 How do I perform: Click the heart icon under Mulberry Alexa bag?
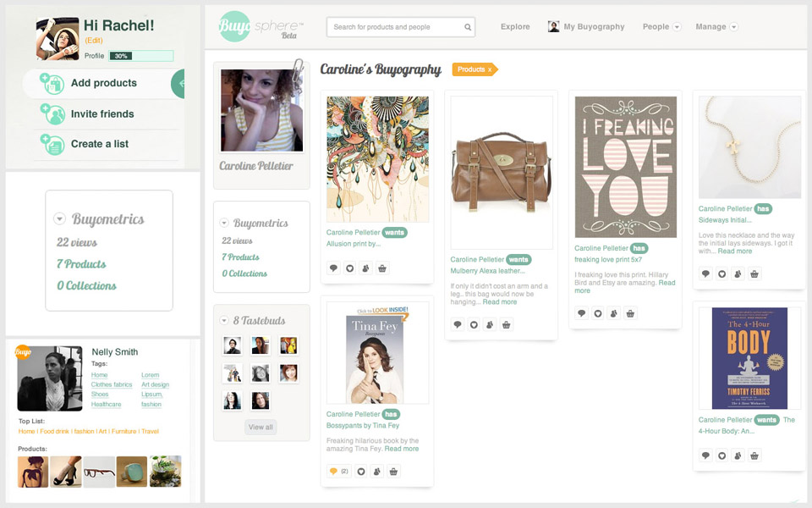pos(474,324)
